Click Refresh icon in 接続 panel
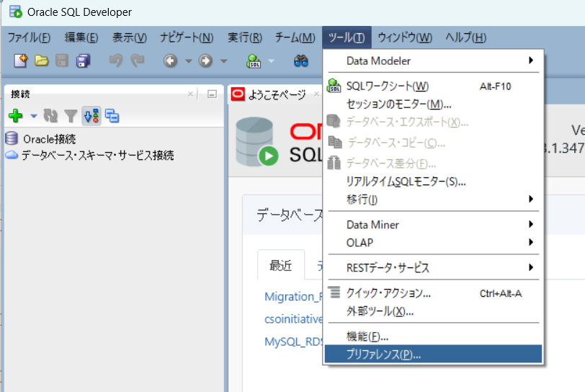Screen dimensions: 585x392 [x=50, y=116]
